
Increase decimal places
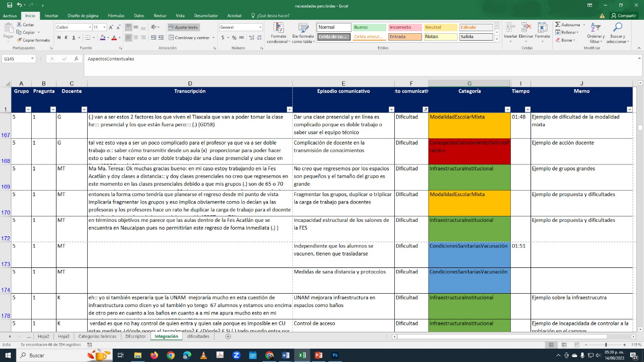pos(251,38)
